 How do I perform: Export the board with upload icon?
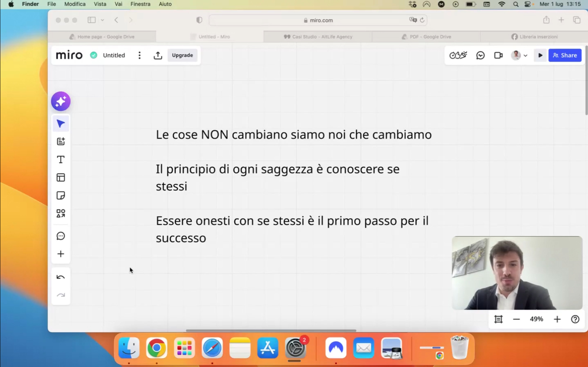coord(158,55)
